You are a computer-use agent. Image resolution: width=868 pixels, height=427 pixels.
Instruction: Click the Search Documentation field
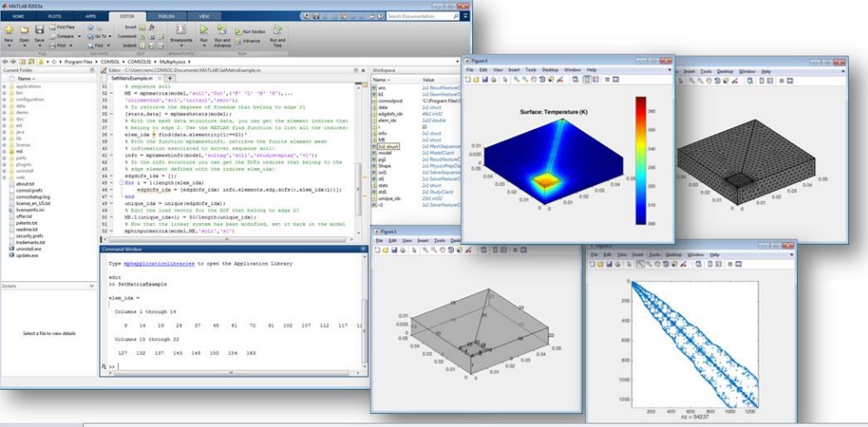pyautogui.click(x=423, y=16)
